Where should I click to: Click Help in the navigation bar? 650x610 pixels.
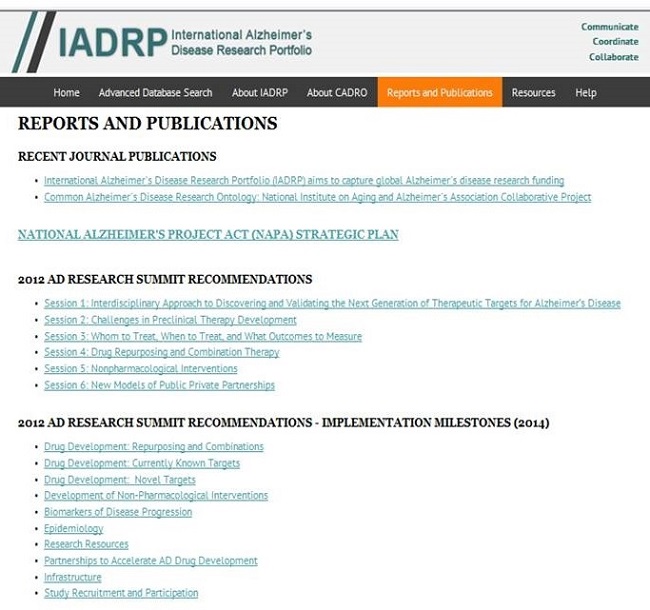586,93
